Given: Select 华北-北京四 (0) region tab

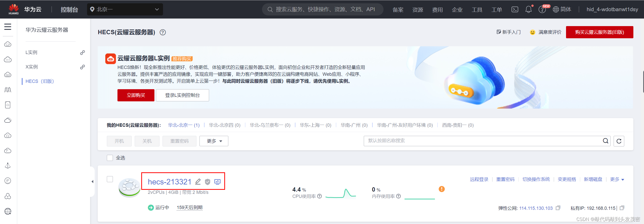Looking at the screenshot, I should coord(225,125).
